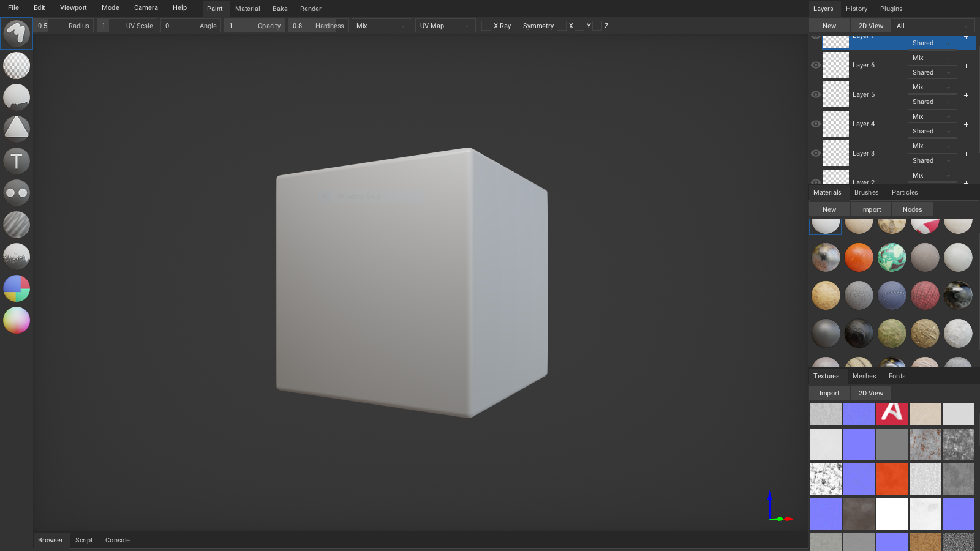The image size is (980, 551).
Task: Activate the Clone tool
Action: coord(17,192)
